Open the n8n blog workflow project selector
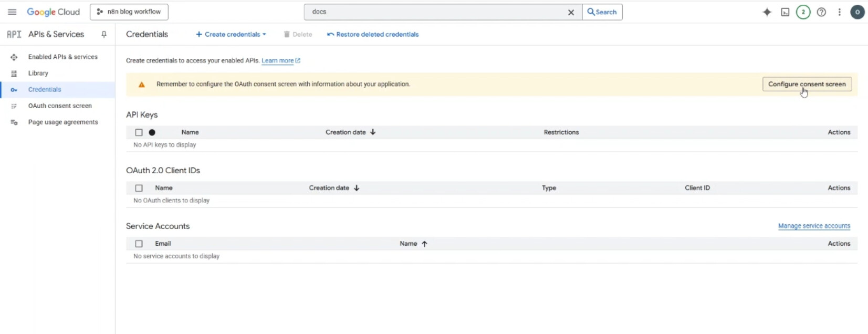 pos(129,12)
